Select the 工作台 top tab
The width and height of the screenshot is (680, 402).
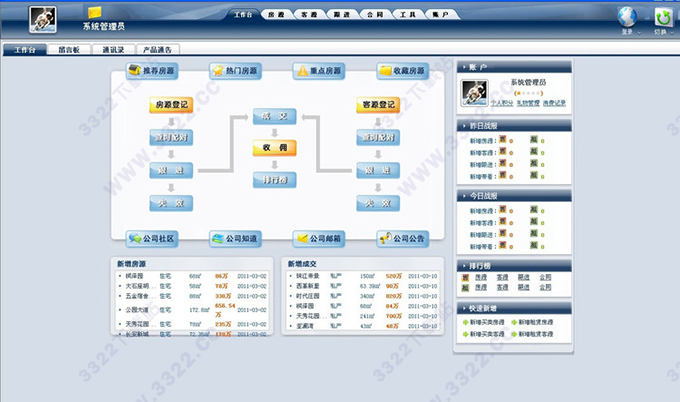click(243, 15)
